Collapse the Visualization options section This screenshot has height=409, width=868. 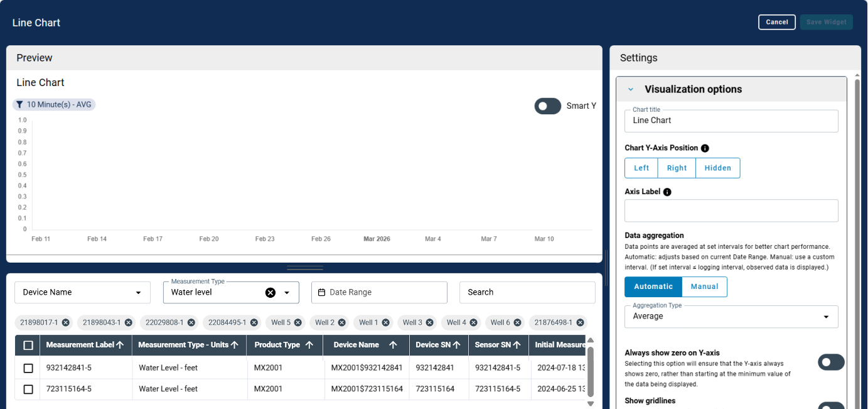point(631,89)
